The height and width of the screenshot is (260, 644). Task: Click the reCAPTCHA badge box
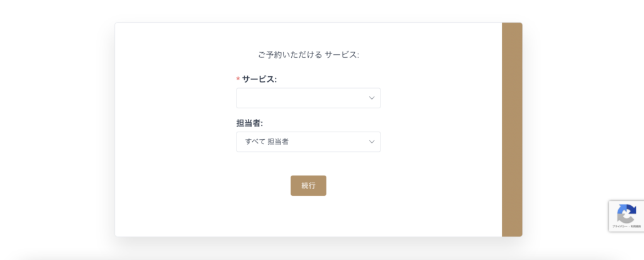click(626, 216)
